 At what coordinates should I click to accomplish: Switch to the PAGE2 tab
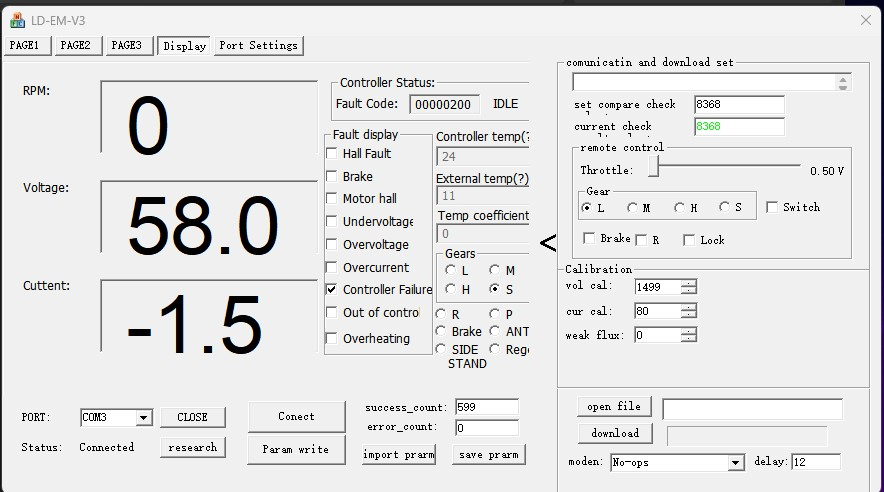[75, 46]
